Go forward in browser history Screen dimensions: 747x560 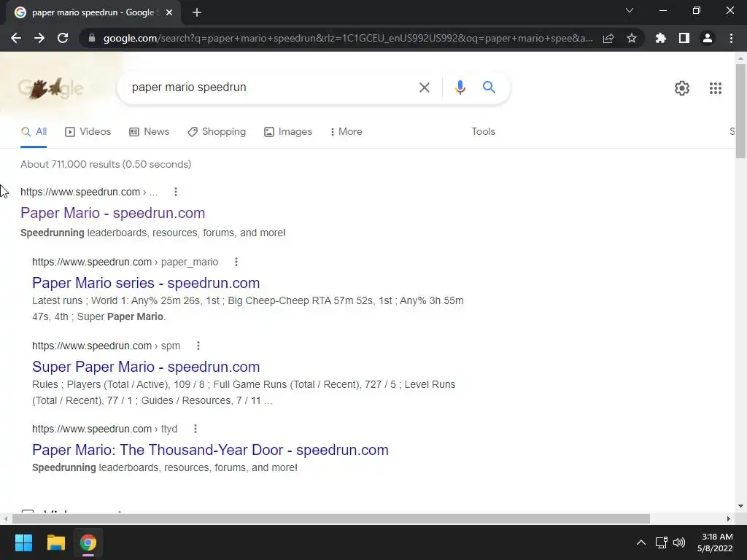point(39,38)
